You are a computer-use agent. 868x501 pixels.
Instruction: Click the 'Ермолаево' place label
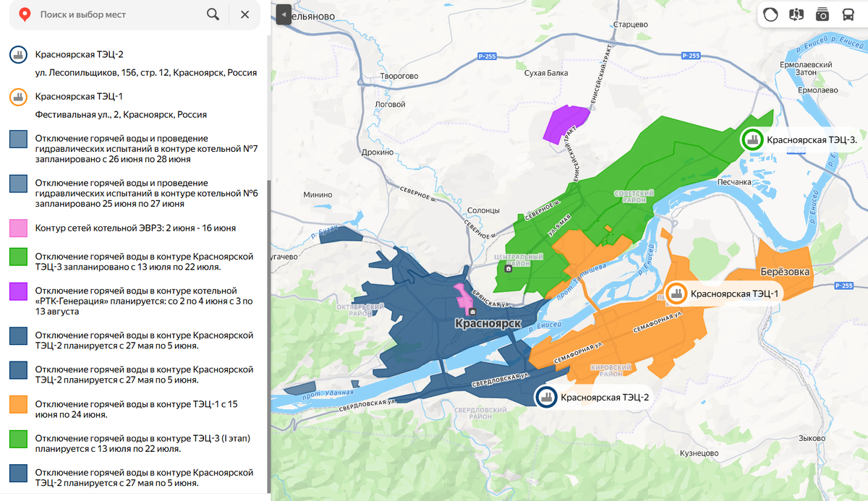[x=817, y=90]
